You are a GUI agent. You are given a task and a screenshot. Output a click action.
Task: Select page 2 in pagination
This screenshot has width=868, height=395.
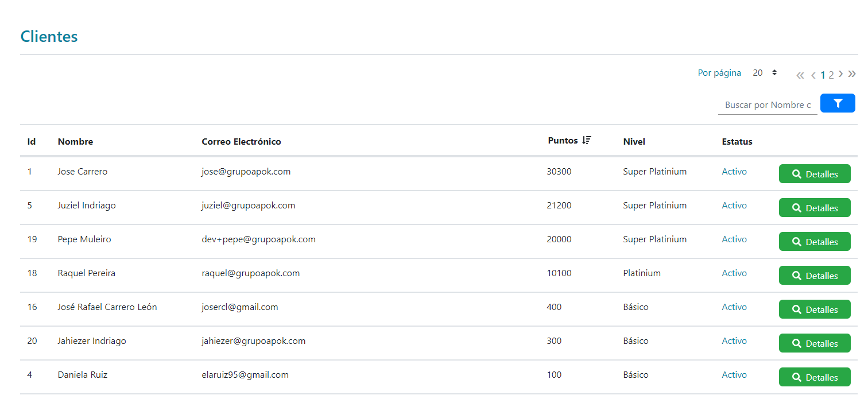pyautogui.click(x=831, y=75)
